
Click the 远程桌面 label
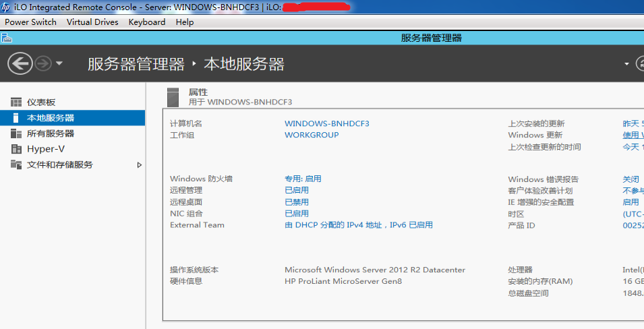(186, 202)
